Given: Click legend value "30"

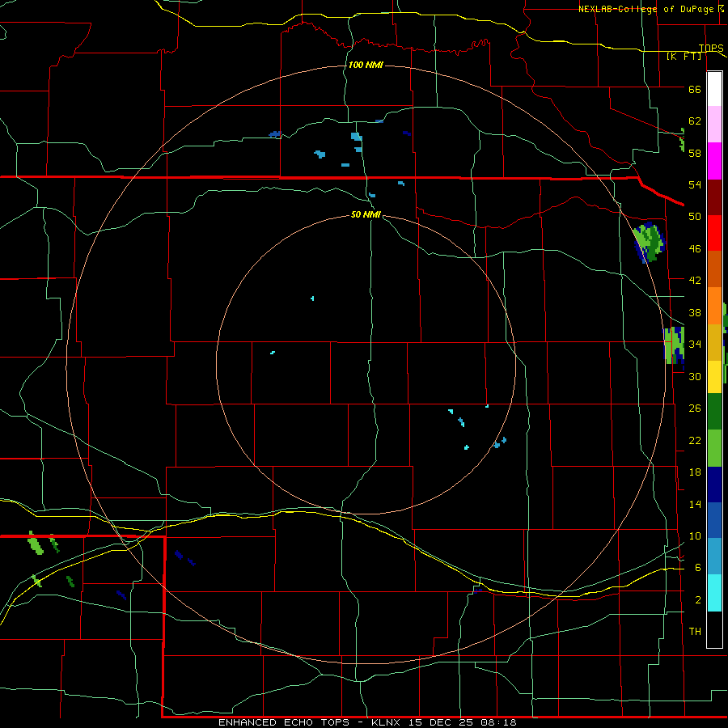Looking at the screenshot, I should (x=695, y=376).
